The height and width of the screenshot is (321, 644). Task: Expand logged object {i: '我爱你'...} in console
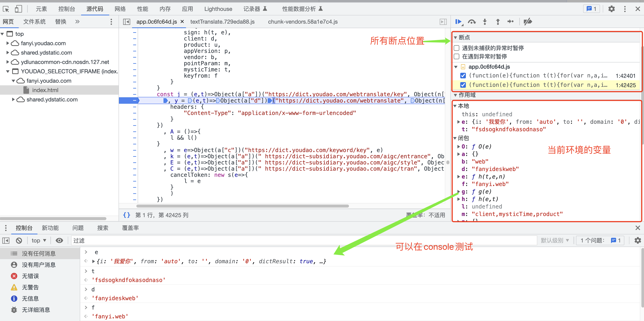coord(93,261)
